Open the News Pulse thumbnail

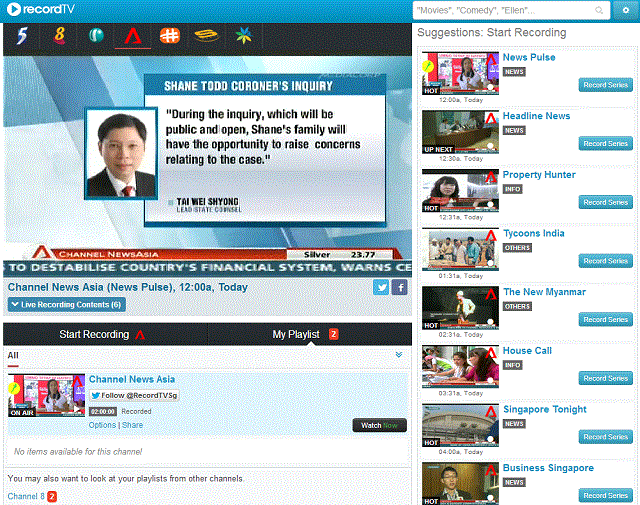(x=460, y=73)
